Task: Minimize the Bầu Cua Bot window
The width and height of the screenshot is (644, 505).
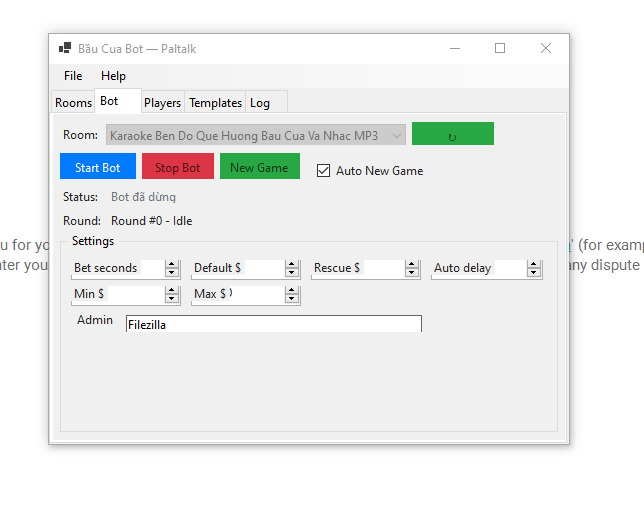Action: coord(455,48)
